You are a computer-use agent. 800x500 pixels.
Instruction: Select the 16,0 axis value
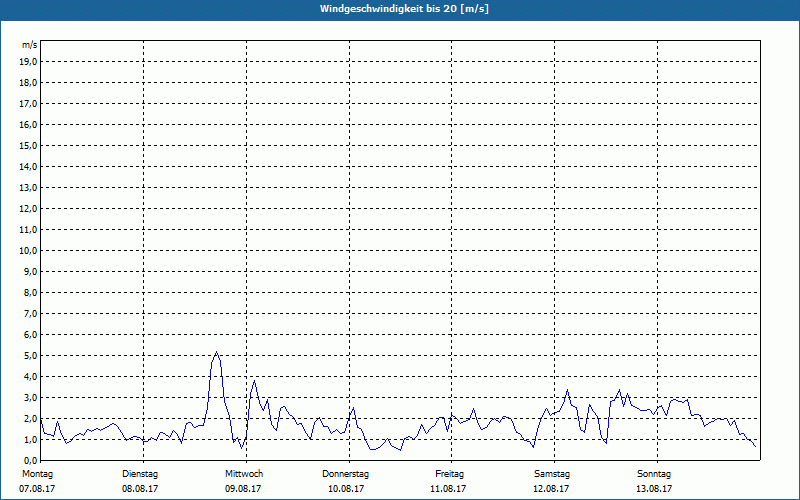pos(29,124)
